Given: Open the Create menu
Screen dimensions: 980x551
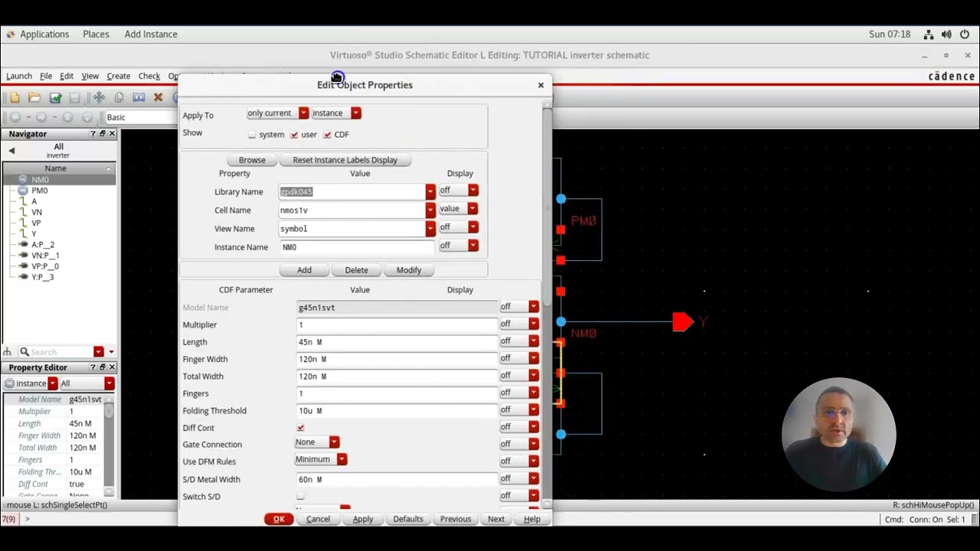Looking at the screenshot, I should coord(118,76).
